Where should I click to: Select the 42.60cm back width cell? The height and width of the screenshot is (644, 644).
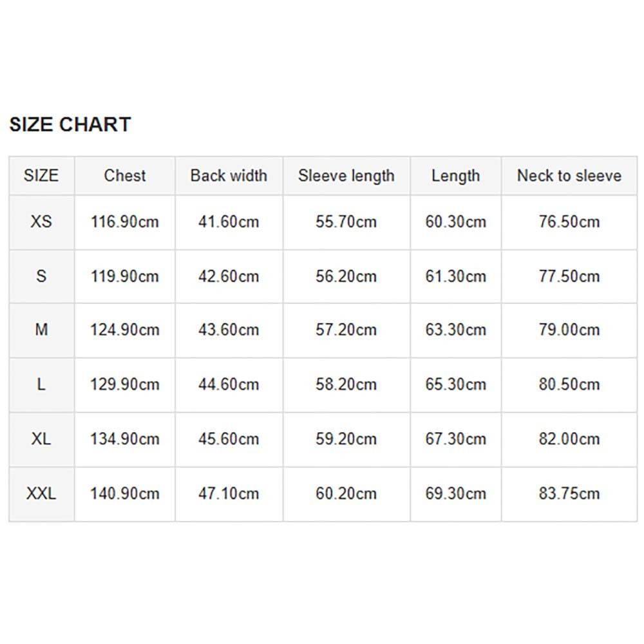tap(229, 276)
